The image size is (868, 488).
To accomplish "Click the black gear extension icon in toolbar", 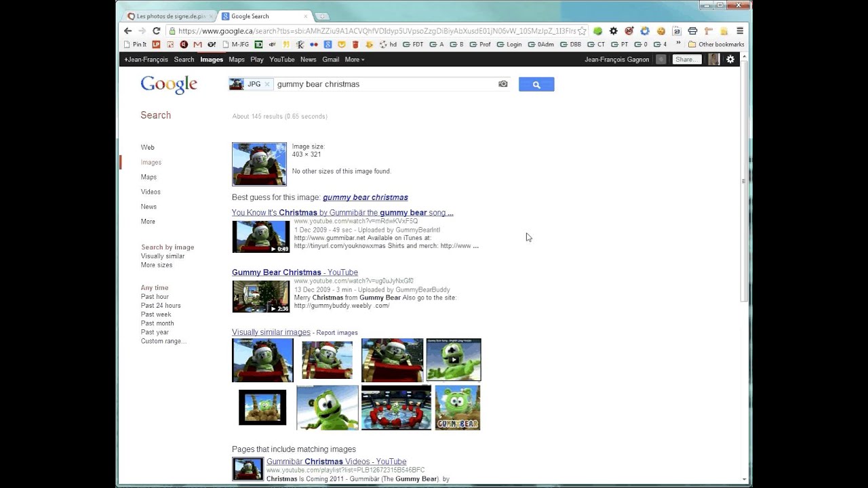I will 613,30.
